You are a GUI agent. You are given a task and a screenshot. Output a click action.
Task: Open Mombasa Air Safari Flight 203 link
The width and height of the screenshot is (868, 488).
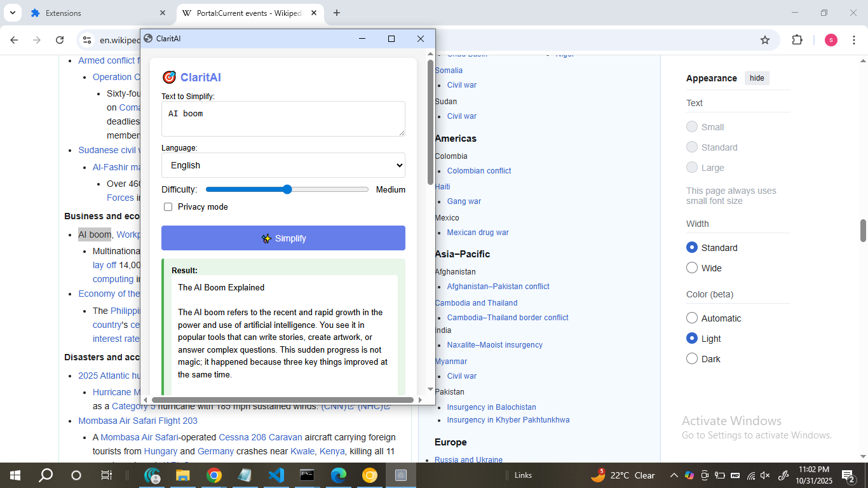tap(138, 421)
